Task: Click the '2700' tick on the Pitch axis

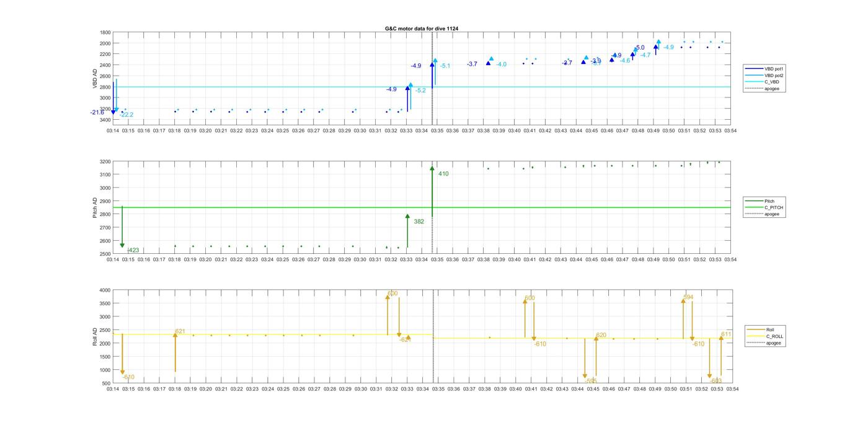Action: coord(105,228)
